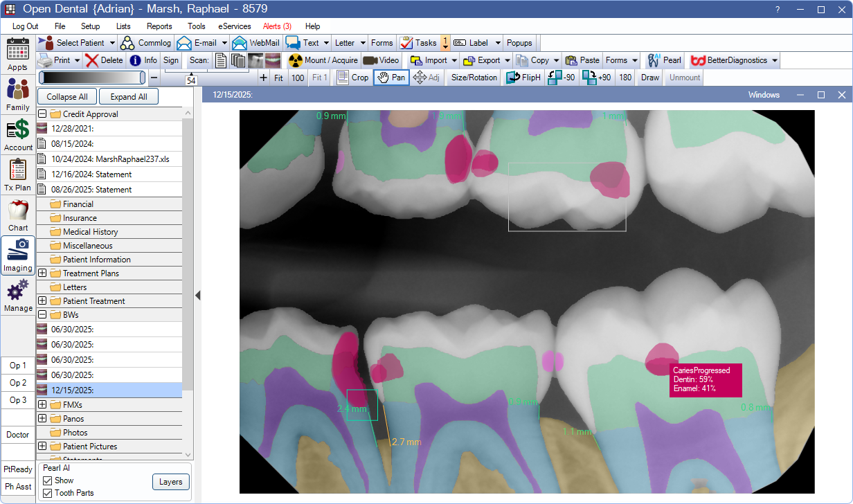Collapse the BWs folder
Viewport: 853px width, 504px height.
point(43,314)
